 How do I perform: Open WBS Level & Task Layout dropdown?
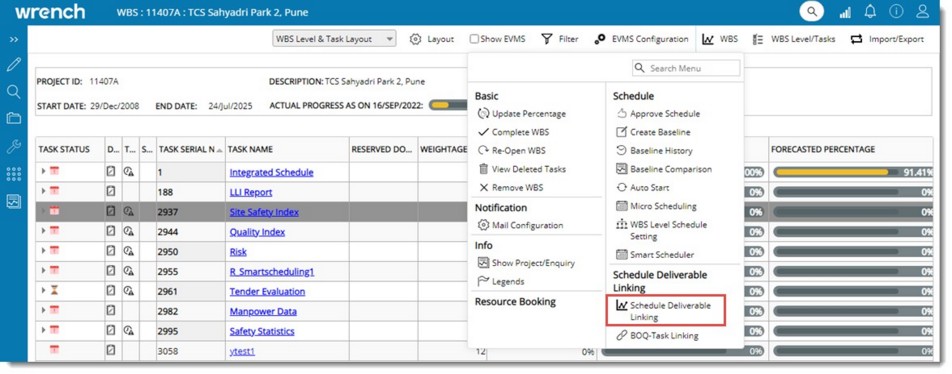(334, 39)
